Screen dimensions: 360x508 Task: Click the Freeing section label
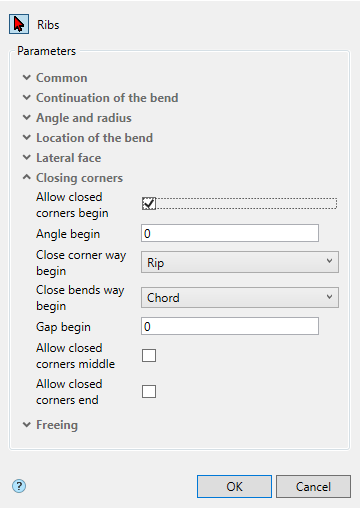[x=57, y=425]
